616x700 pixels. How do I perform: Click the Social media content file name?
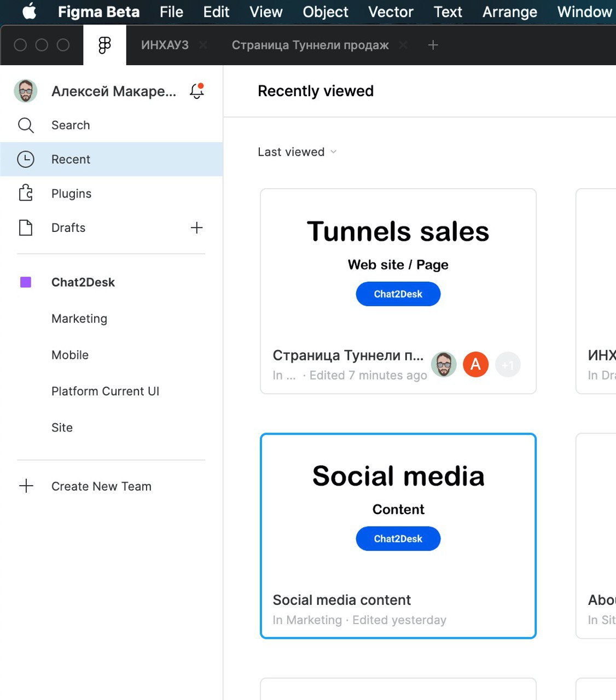click(341, 600)
